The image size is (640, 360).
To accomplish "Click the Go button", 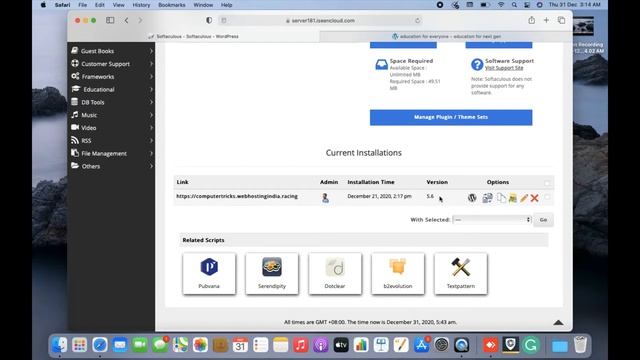I will click(543, 220).
